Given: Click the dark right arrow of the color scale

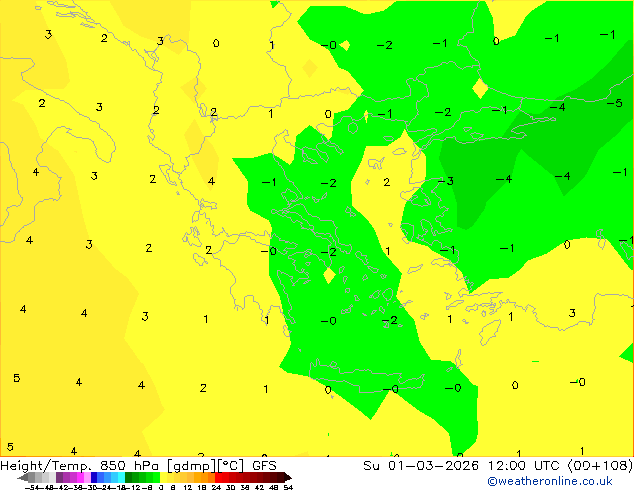Looking at the screenshot, I should [x=287, y=477].
